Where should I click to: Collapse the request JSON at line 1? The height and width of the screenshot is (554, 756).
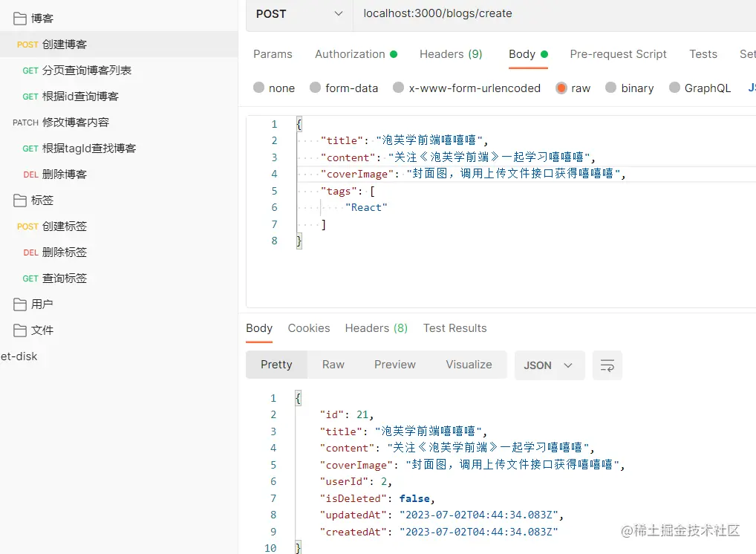click(x=299, y=125)
